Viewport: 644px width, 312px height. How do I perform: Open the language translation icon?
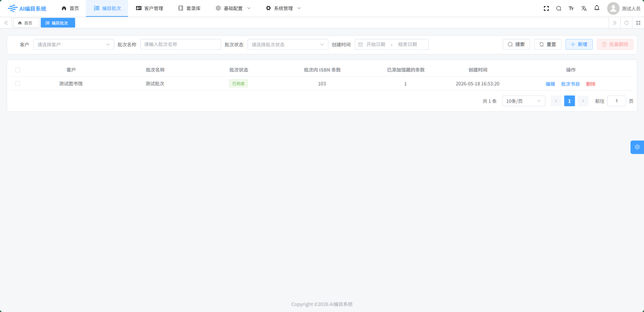pos(584,8)
